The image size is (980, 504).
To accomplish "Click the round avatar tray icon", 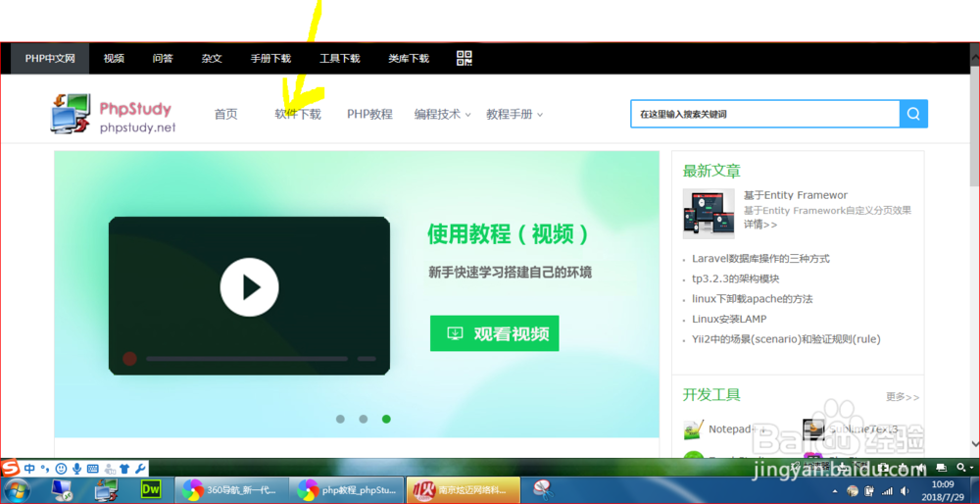I will (x=853, y=491).
